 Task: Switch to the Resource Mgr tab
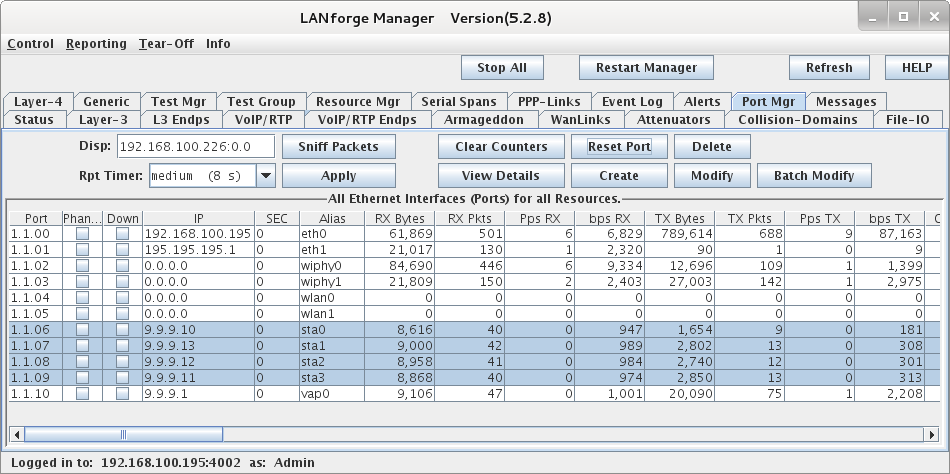359,101
